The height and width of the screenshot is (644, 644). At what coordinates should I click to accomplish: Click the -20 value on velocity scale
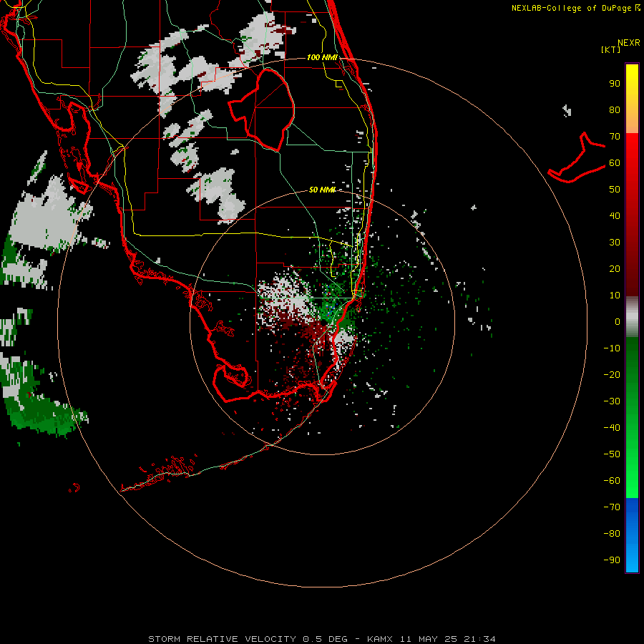click(612, 375)
